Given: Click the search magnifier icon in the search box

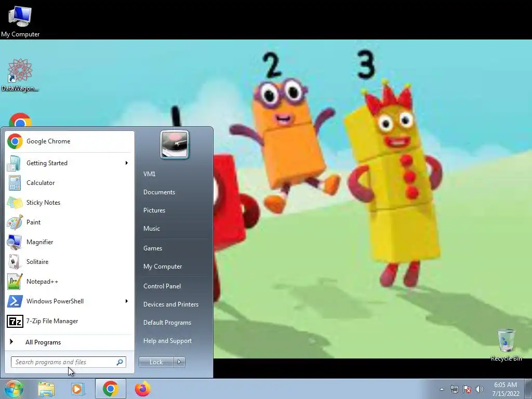Looking at the screenshot, I should [120, 362].
